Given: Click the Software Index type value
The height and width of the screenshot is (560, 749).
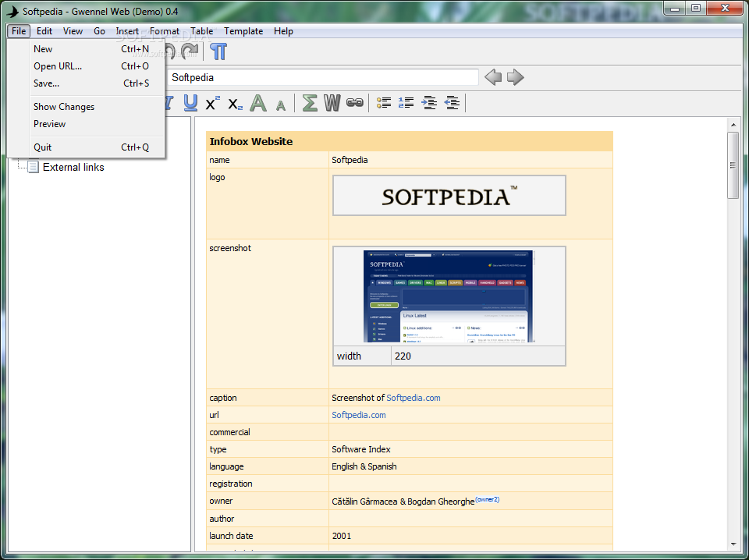Looking at the screenshot, I should (361, 449).
